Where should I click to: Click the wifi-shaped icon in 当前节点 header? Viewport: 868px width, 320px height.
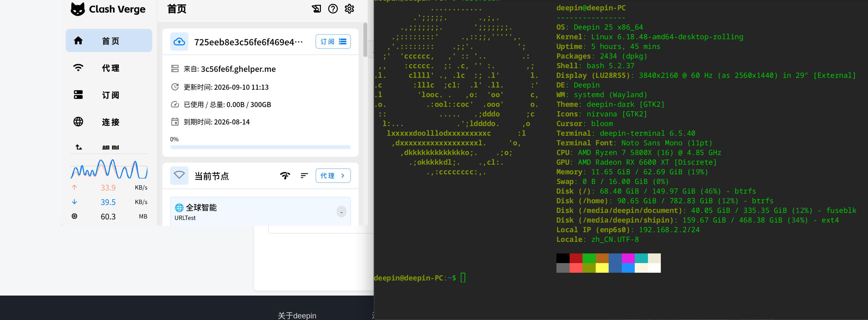click(x=179, y=175)
